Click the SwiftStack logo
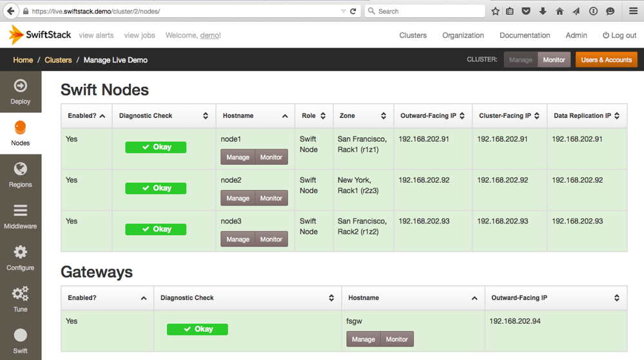The width and height of the screenshot is (644, 360). click(x=40, y=35)
